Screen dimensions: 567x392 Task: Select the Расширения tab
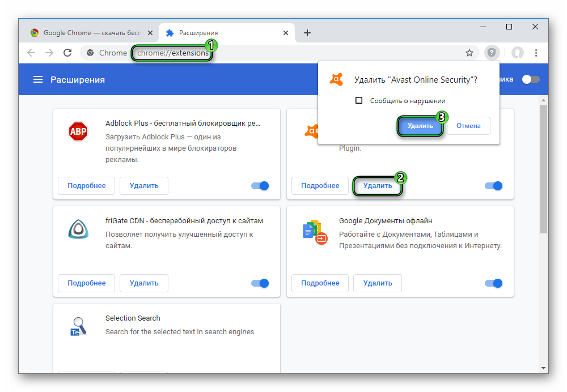pos(226,33)
